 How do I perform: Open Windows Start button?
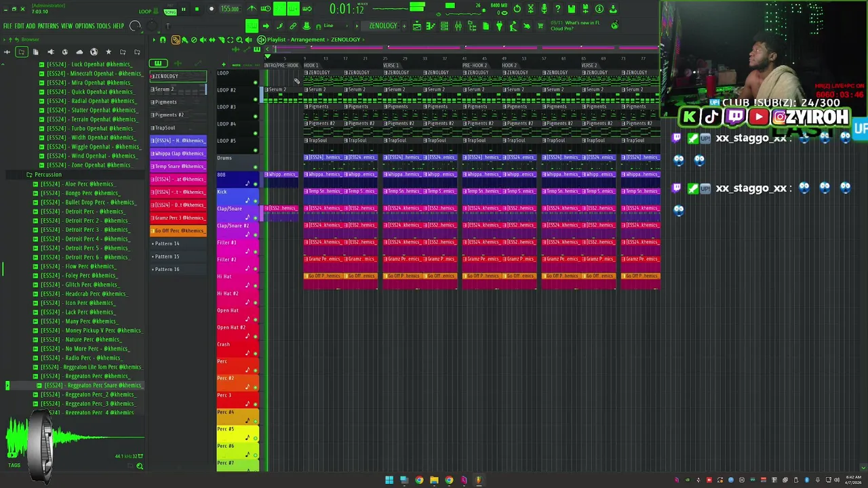click(x=389, y=481)
